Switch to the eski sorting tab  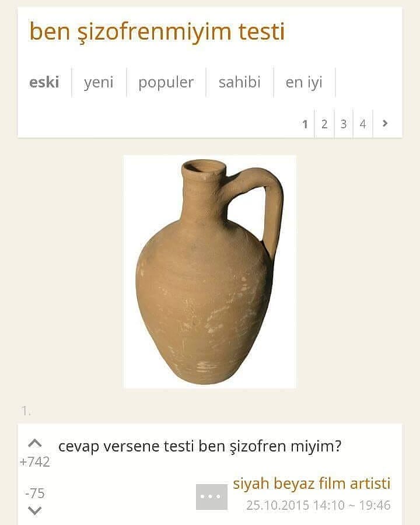(x=44, y=82)
